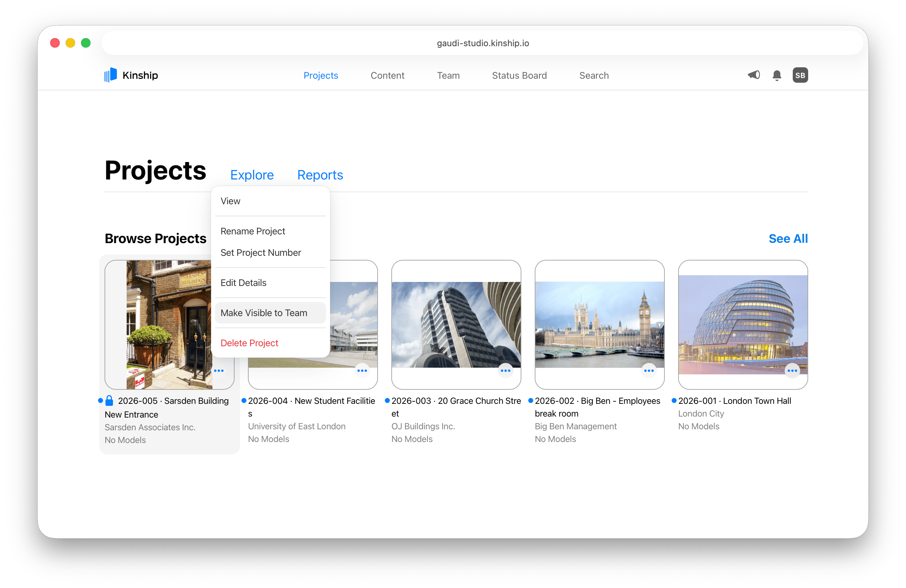The height and width of the screenshot is (588, 906).
Task: Click OJ Buildings Inc. client text
Action: click(x=423, y=426)
